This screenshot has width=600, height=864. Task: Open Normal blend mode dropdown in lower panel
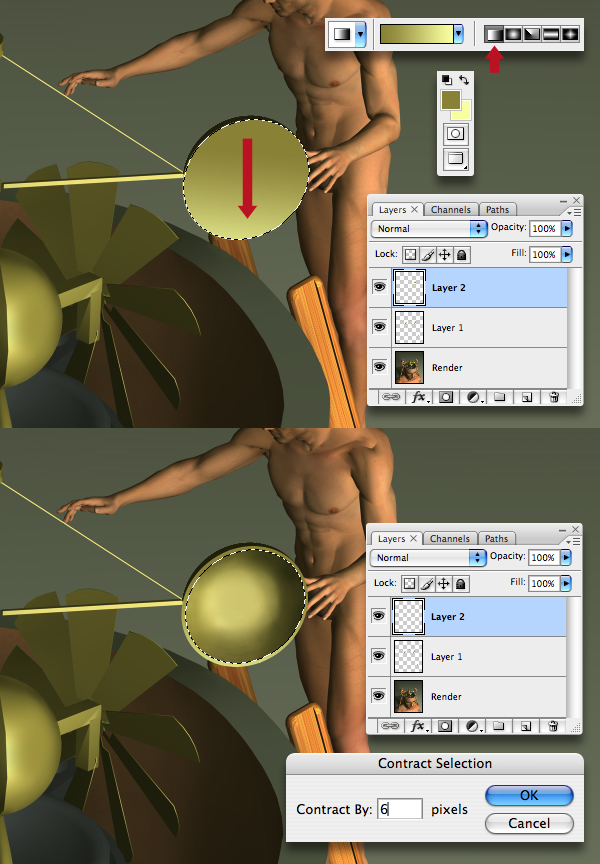[x=428, y=558]
